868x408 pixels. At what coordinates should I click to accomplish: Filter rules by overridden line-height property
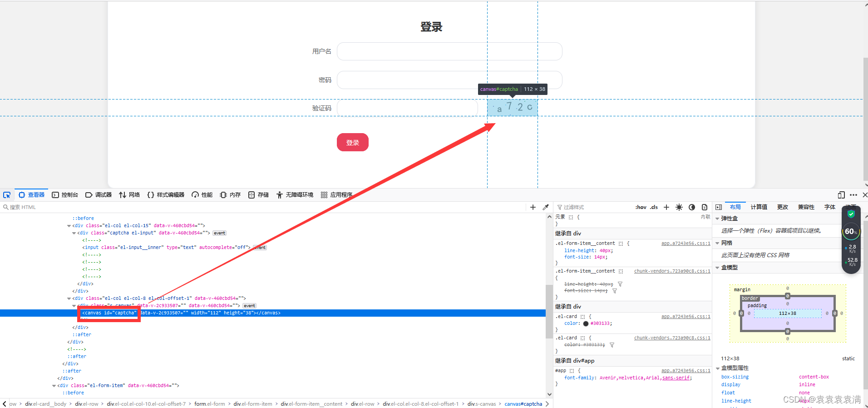[x=620, y=284]
